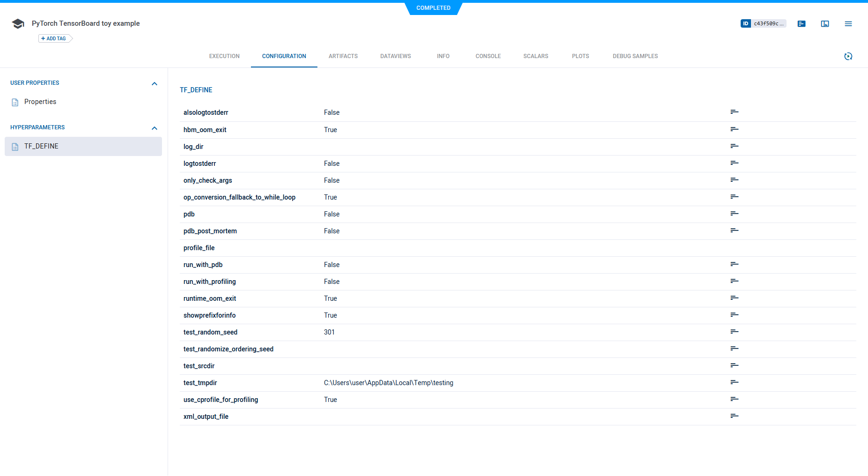Click the auto-refresh icon
Viewport: 868px width, 476px height.
click(x=848, y=56)
